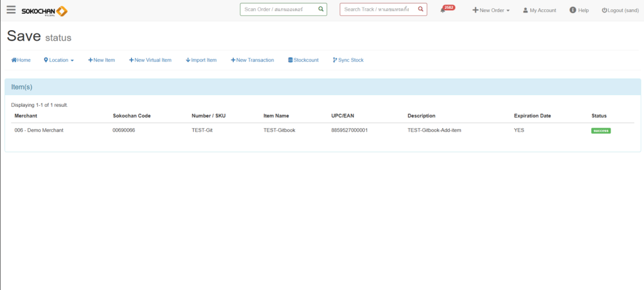Viewport: 644px width, 290px height.
Task: Log out using Logout (sand)
Action: [x=620, y=10]
